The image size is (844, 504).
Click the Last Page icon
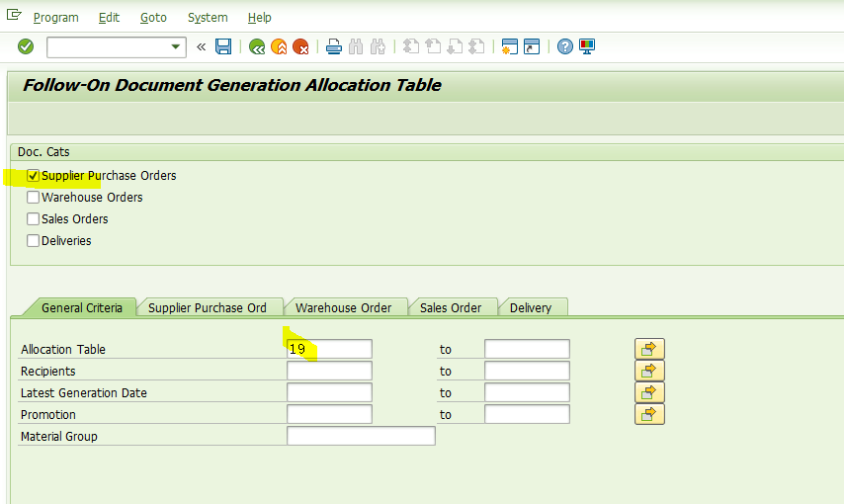pos(476,46)
